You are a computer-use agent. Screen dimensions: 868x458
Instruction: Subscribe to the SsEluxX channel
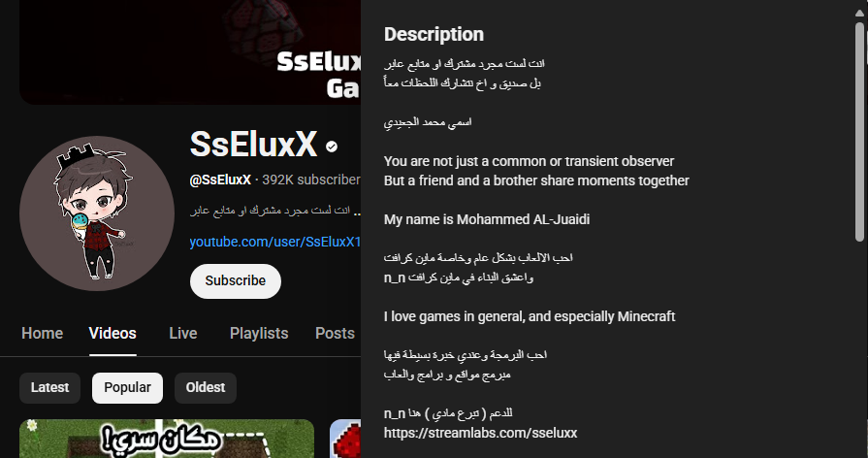coord(236,281)
